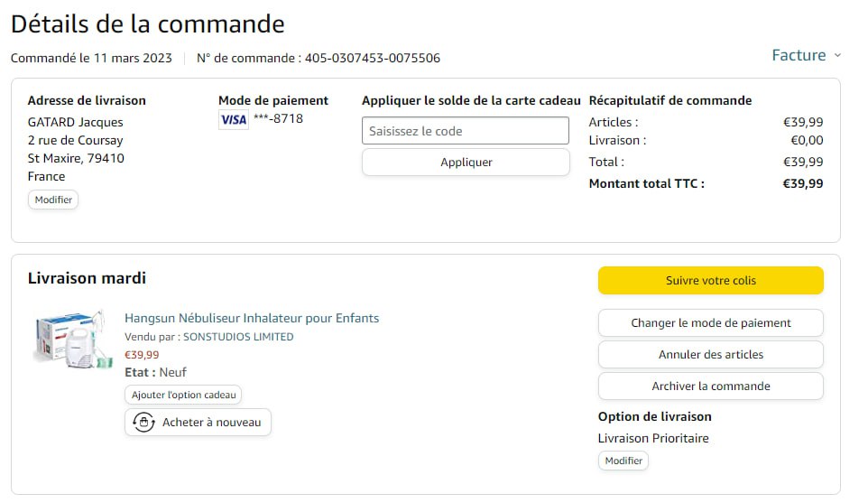Select Changer le mode de paiement
The height and width of the screenshot is (503, 868).
[710, 323]
